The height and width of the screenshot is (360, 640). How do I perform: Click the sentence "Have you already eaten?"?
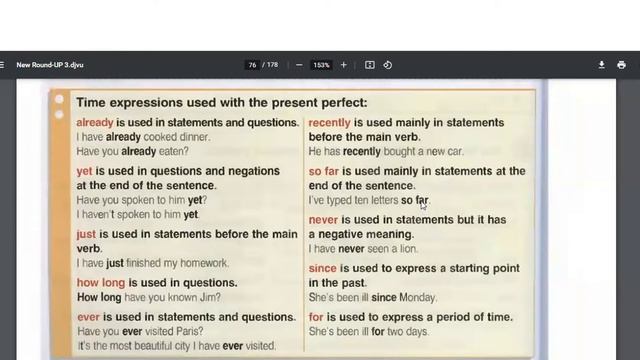pos(133,151)
